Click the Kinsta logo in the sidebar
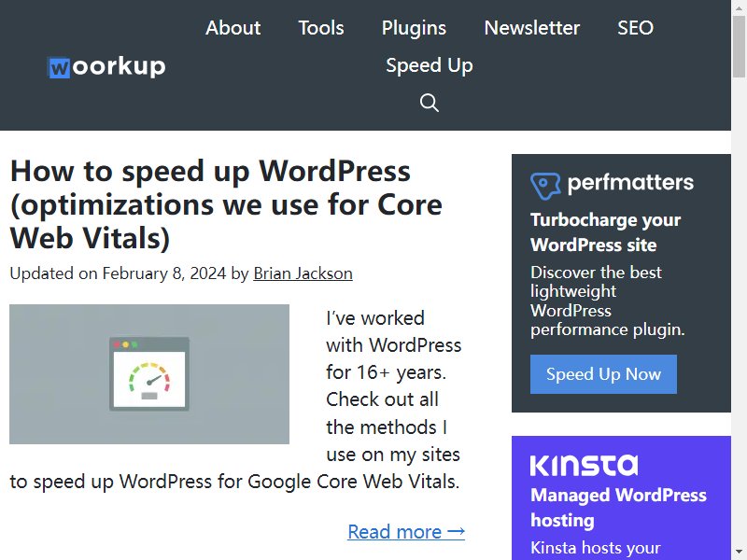This screenshot has width=747, height=560. click(585, 465)
